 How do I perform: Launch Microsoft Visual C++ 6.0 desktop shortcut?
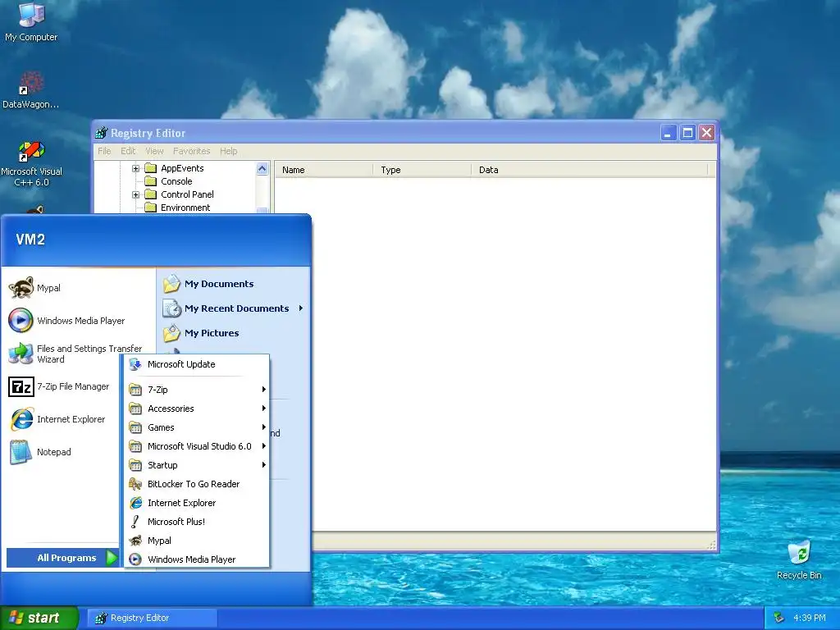[x=31, y=164]
